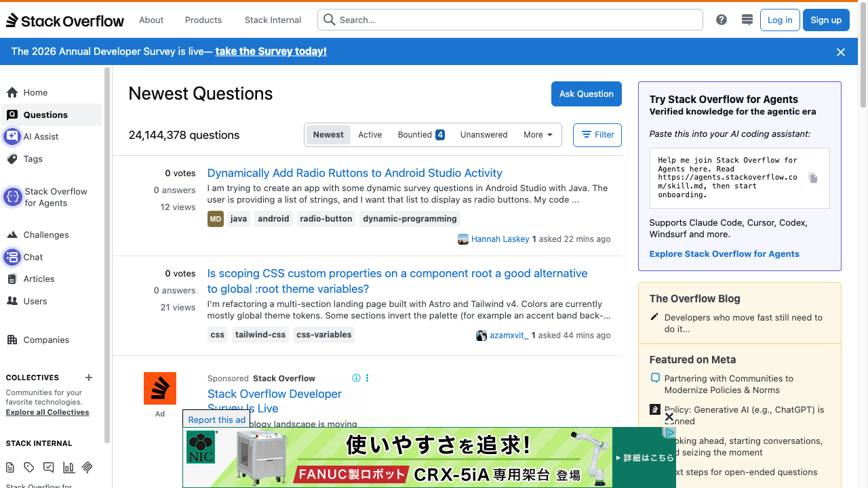868x488 pixels.
Task: Click the MD badge on the first question
Action: click(x=216, y=219)
